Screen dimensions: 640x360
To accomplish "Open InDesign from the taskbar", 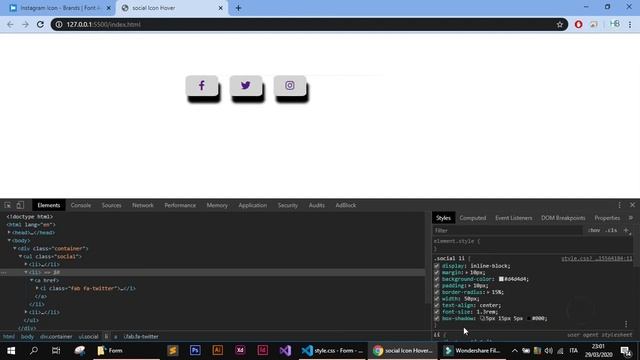I will point(262,350).
